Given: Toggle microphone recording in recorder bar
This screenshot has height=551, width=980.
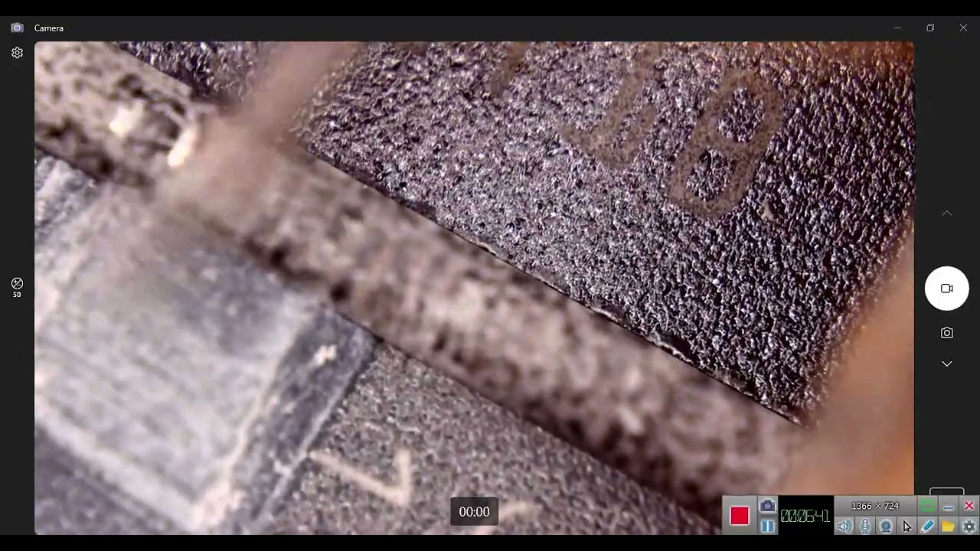Looking at the screenshot, I should (865, 527).
